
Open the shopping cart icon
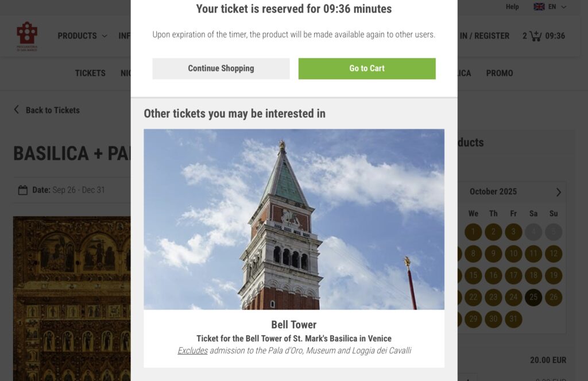tap(535, 36)
